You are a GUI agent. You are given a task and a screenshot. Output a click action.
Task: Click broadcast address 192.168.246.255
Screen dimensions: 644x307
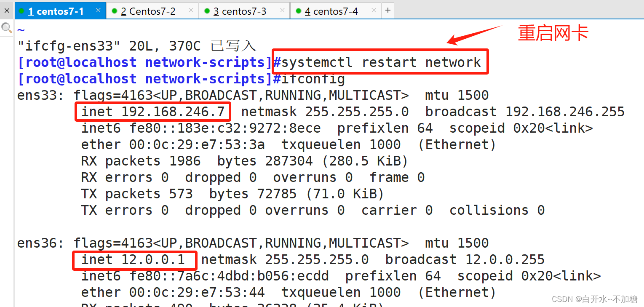[565, 112]
